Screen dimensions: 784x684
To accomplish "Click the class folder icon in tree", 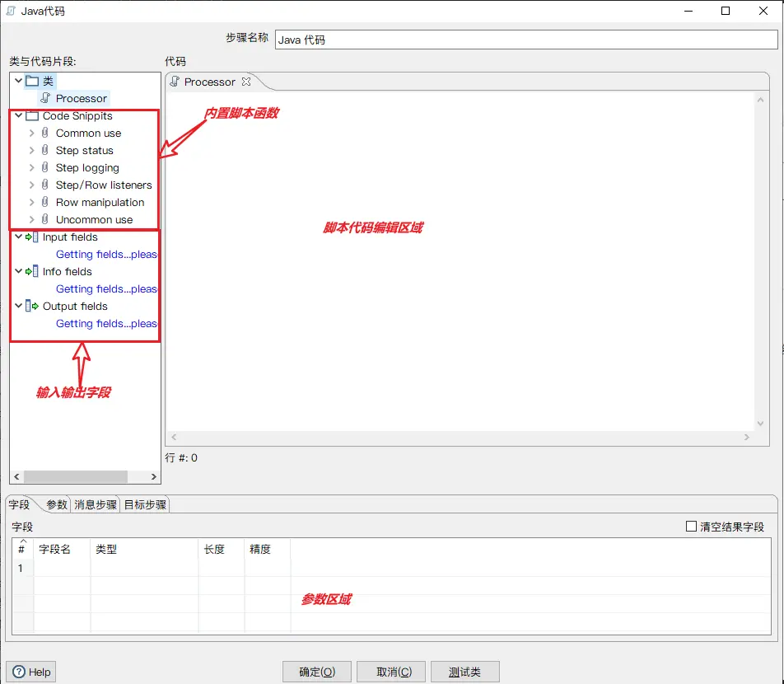I will click(x=32, y=81).
